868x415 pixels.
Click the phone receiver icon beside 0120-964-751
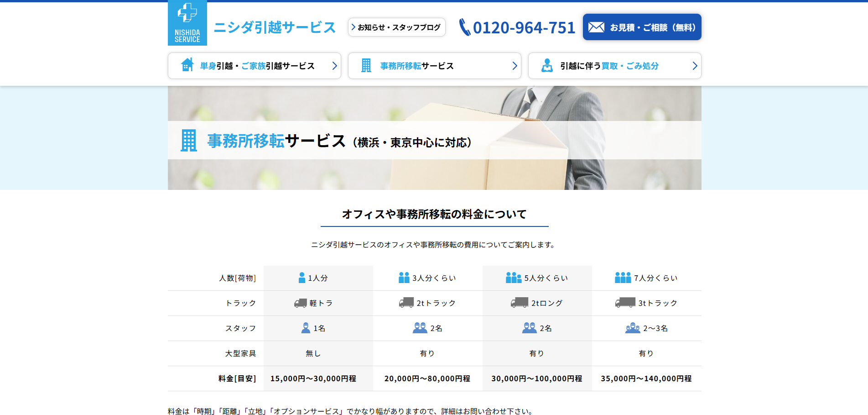[x=465, y=27]
